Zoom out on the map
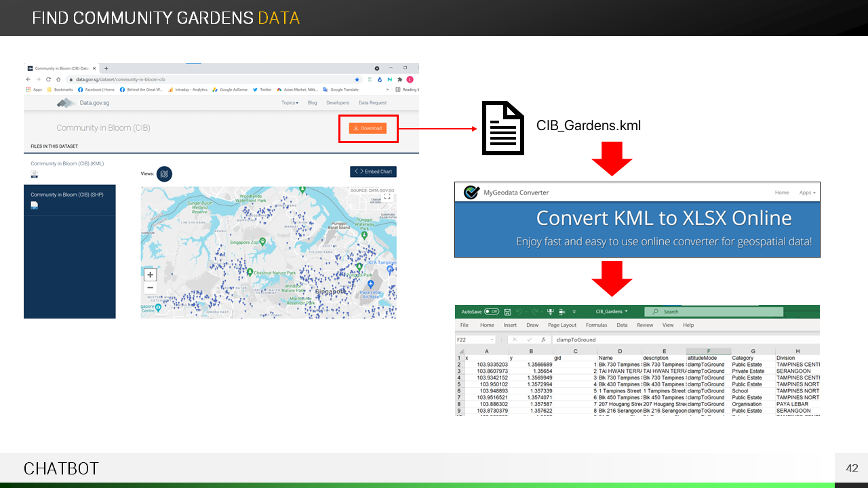The image size is (868, 488). 151,288
